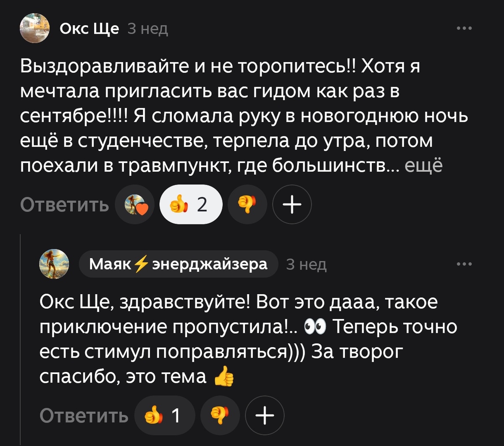Expand the truncated comment via ещё
Viewport: 504px width, 446px height.
tap(424, 166)
